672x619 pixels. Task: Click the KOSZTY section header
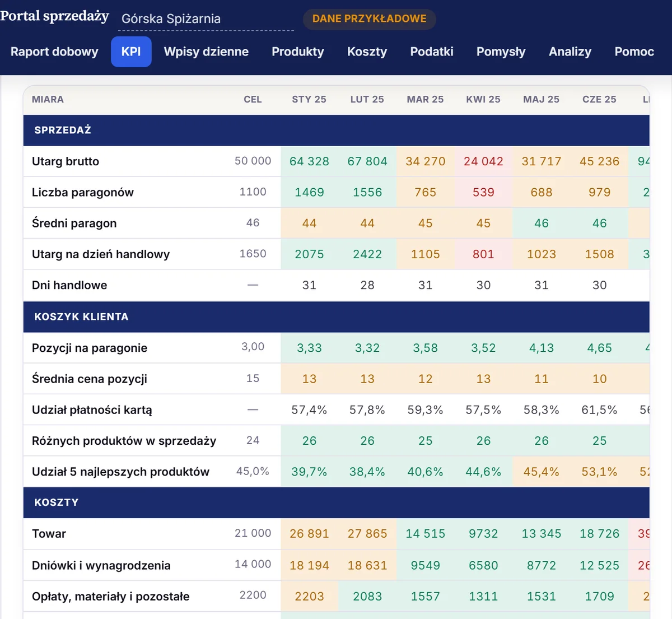tap(336, 502)
